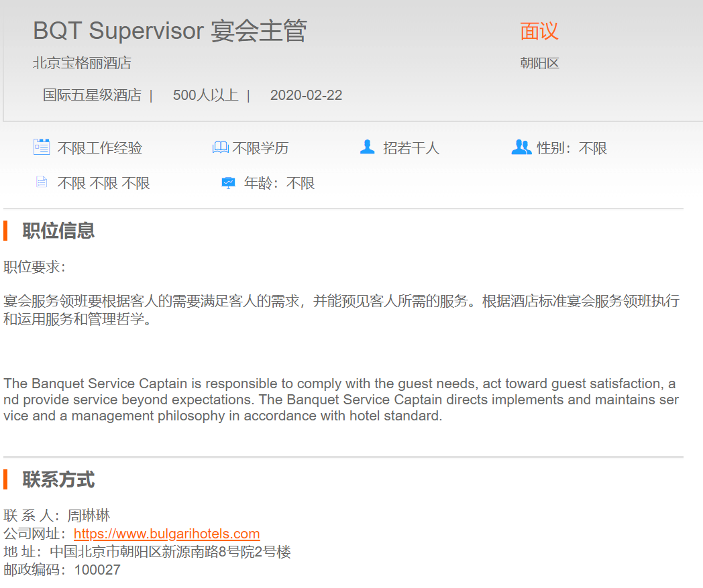Click the 国际五星级酒店 hotel type tag
The width and height of the screenshot is (703, 588).
point(92,95)
